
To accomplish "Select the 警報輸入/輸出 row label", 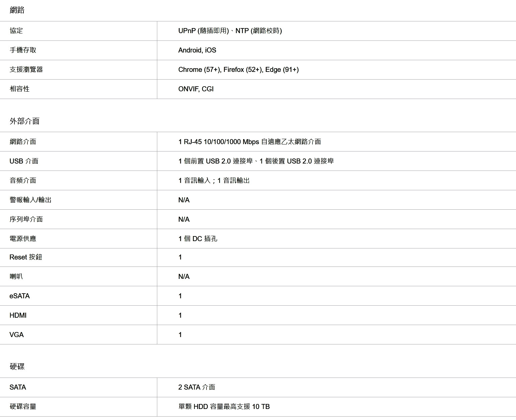I will [30, 200].
